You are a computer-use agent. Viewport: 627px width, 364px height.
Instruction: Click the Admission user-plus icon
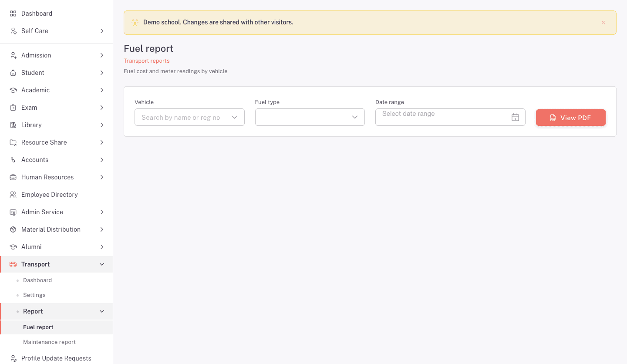(x=13, y=55)
